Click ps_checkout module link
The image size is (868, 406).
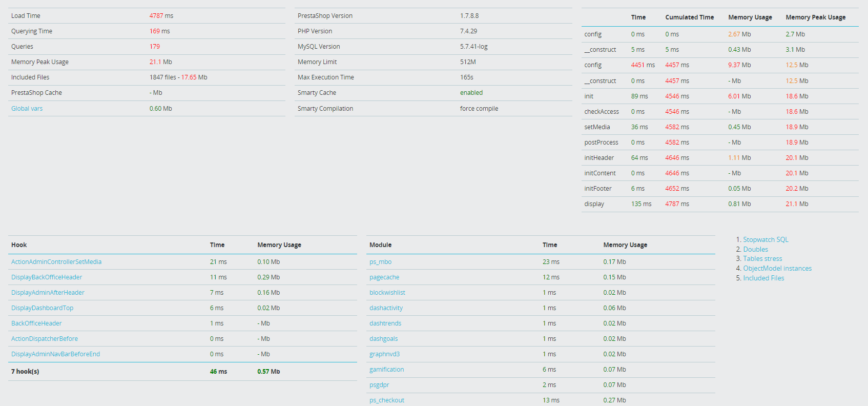click(386, 400)
